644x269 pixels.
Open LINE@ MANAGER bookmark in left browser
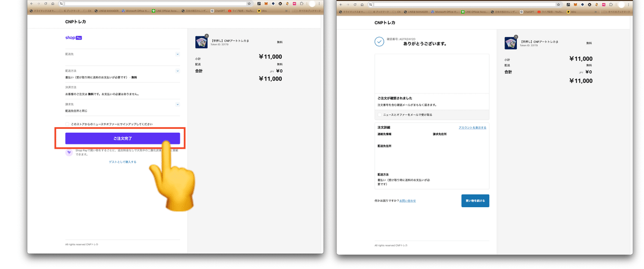tap(107, 11)
